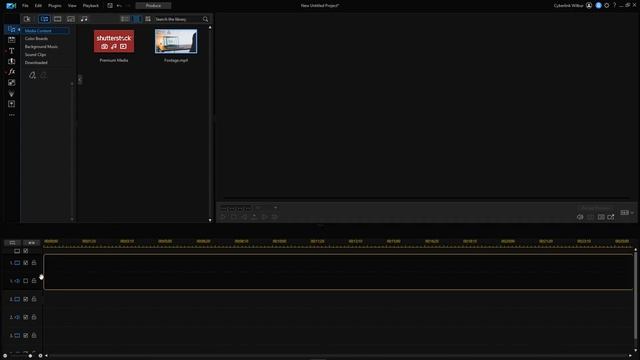Lock video track 2 padlock
640x360 pixels.
tap(34, 299)
